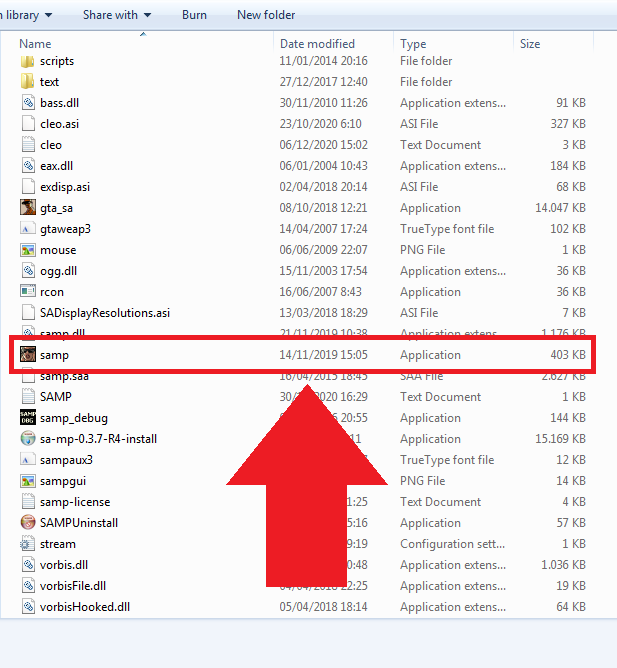Click the Configuration sett... type cell

click(x=452, y=544)
